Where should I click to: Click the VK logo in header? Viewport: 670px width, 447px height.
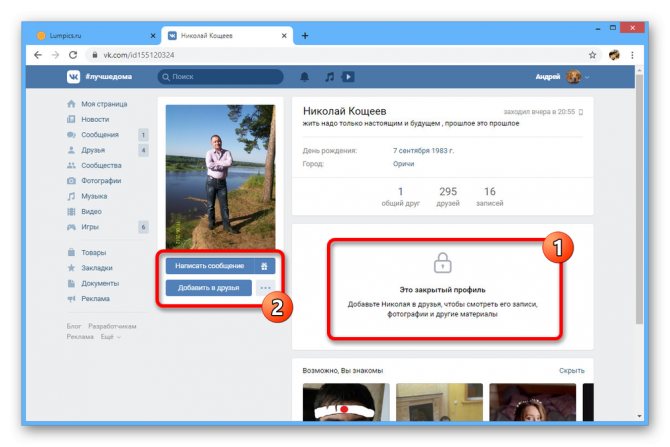tap(73, 77)
